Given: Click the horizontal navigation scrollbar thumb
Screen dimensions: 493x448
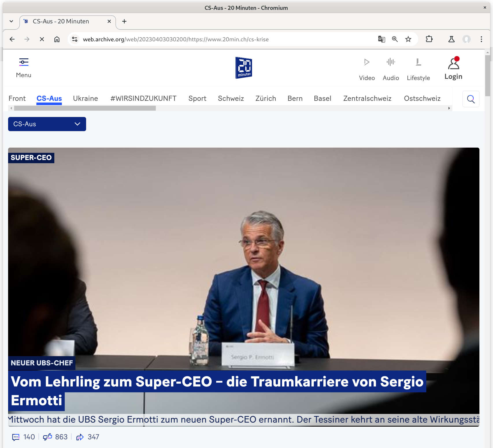Looking at the screenshot, I should tap(85, 108).
